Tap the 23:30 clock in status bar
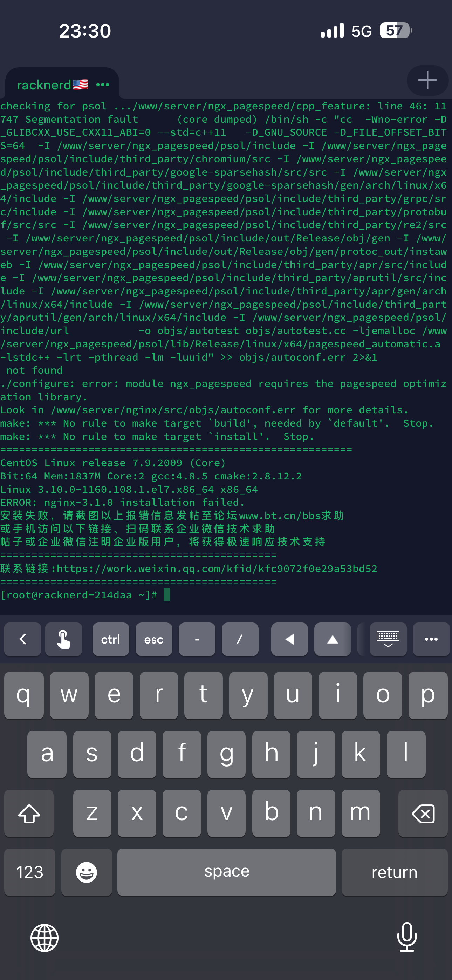Viewport: 452px width, 980px height. click(85, 31)
